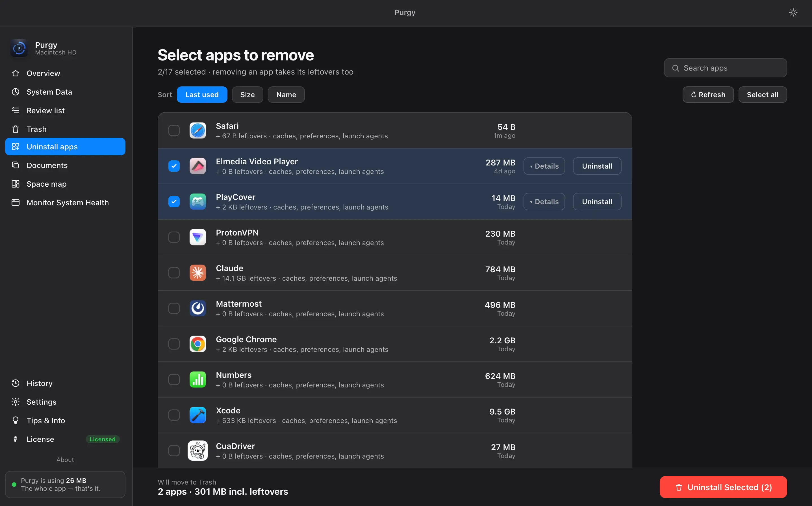Click the Select all button
The height and width of the screenshot is (506, 812).
(763, 95)
